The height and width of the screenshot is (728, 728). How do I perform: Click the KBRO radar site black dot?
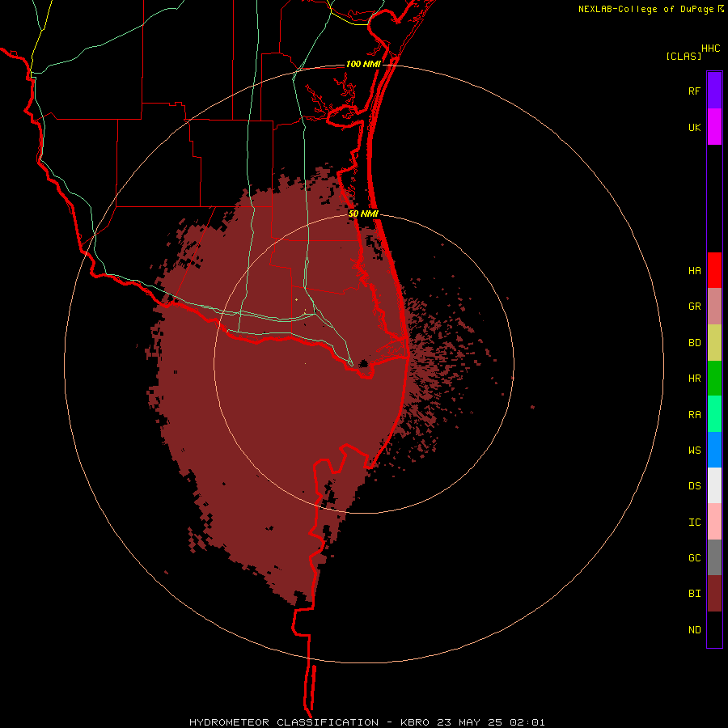click(x=363, y=363)
